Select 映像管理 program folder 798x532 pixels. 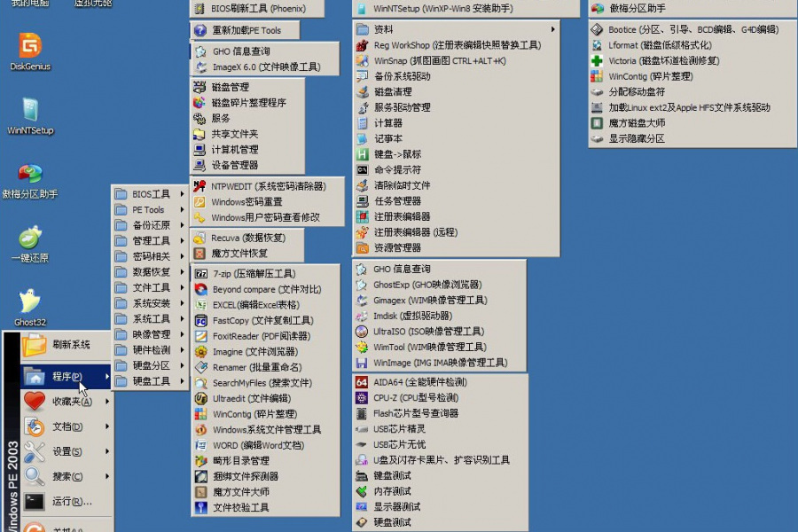click(150, 334)
